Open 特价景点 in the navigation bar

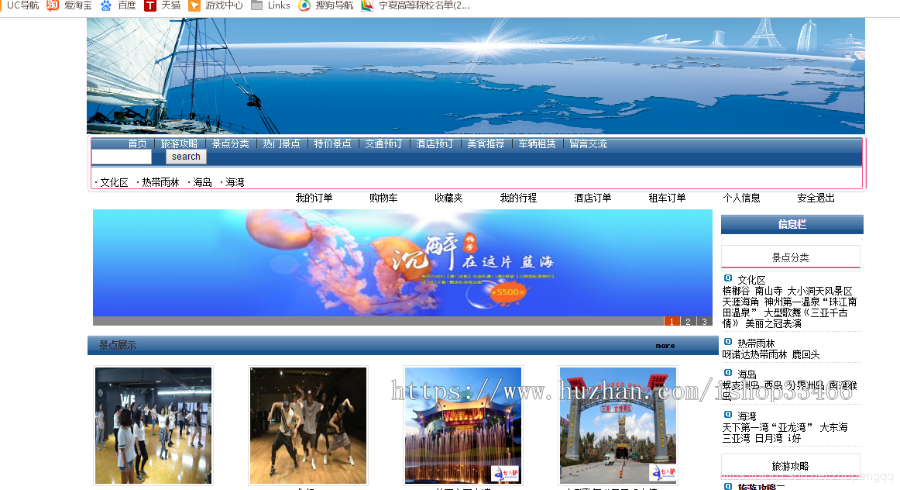[332, 143]
